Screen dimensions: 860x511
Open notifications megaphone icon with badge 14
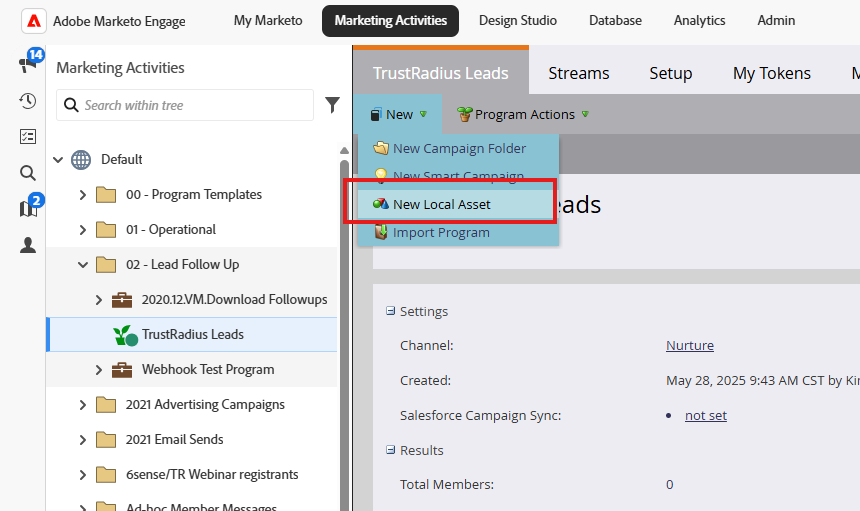(x=29, y=63)
